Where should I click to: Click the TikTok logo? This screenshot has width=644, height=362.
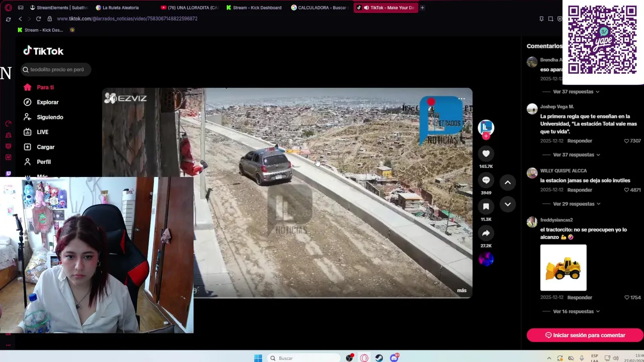(x=43, y=51)
